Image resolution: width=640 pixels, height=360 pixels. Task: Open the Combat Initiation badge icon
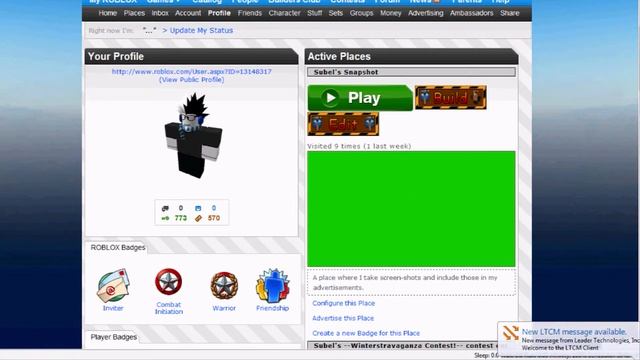(169, 282)
